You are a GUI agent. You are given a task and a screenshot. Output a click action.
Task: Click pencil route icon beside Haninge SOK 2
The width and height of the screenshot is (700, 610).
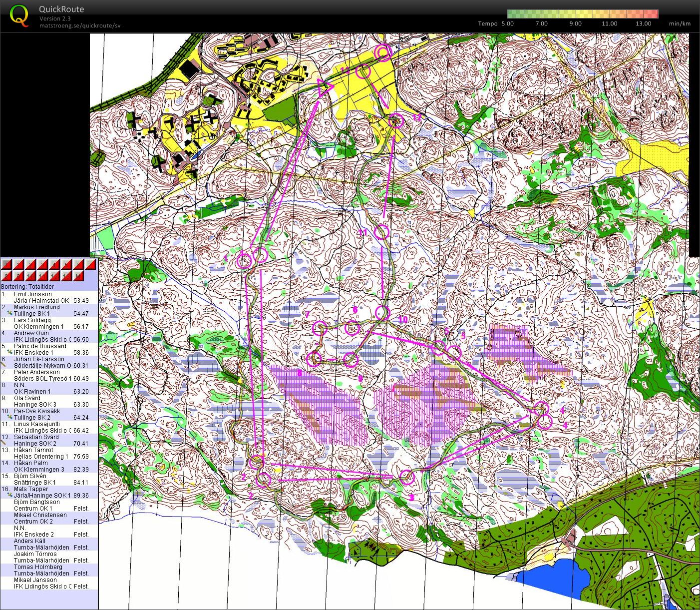click(x=3, y=443)
